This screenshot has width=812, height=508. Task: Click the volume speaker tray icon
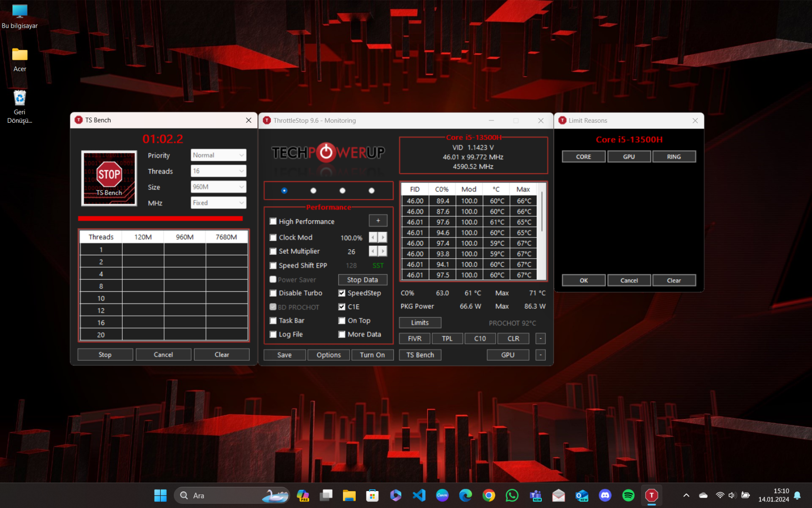(x=732, y=495)
